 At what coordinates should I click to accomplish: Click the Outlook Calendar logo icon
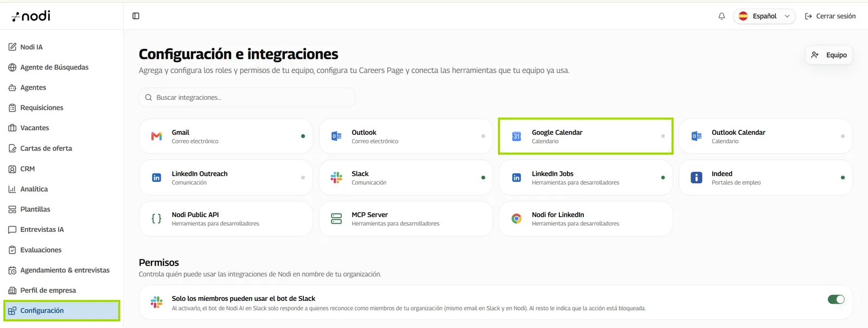(x=697, y=136)
